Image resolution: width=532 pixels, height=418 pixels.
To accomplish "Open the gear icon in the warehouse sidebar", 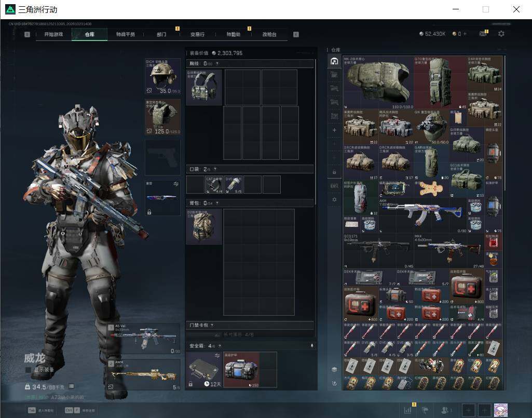I will tap(334, 199).
